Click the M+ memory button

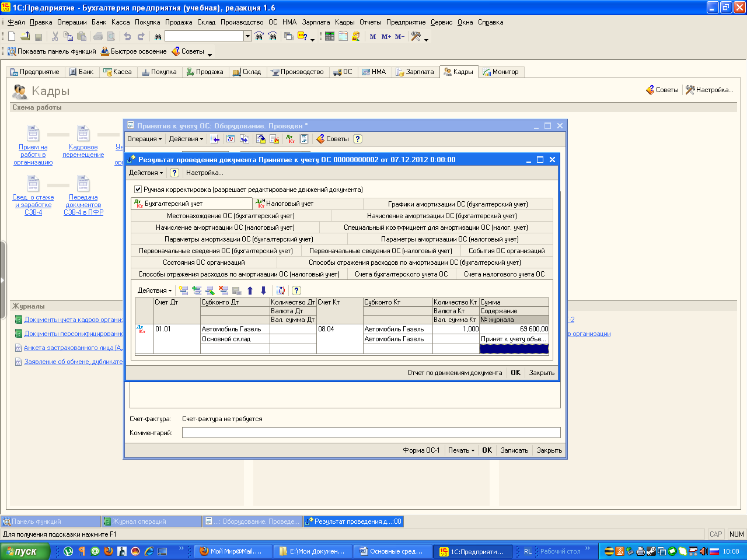pyautogui.click(x=386, y=36)
